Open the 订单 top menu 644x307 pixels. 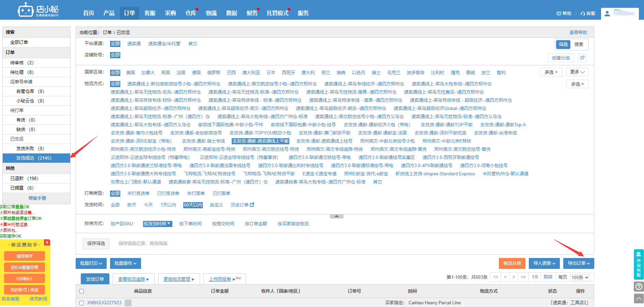[x=129, y=13]
